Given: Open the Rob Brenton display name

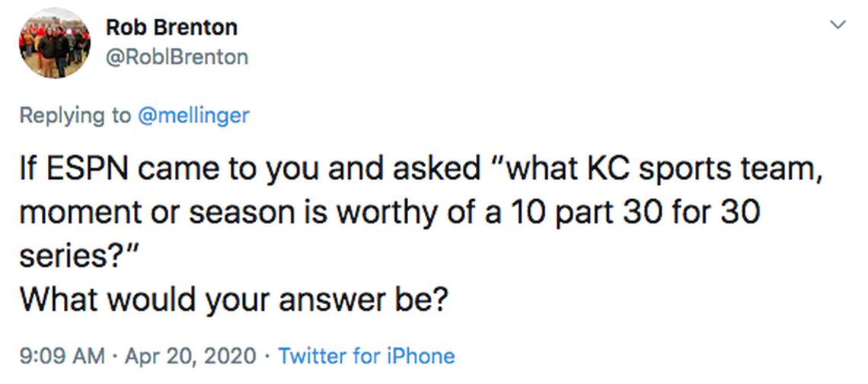Looking at the screenshot, I should (x=171, y=27).
